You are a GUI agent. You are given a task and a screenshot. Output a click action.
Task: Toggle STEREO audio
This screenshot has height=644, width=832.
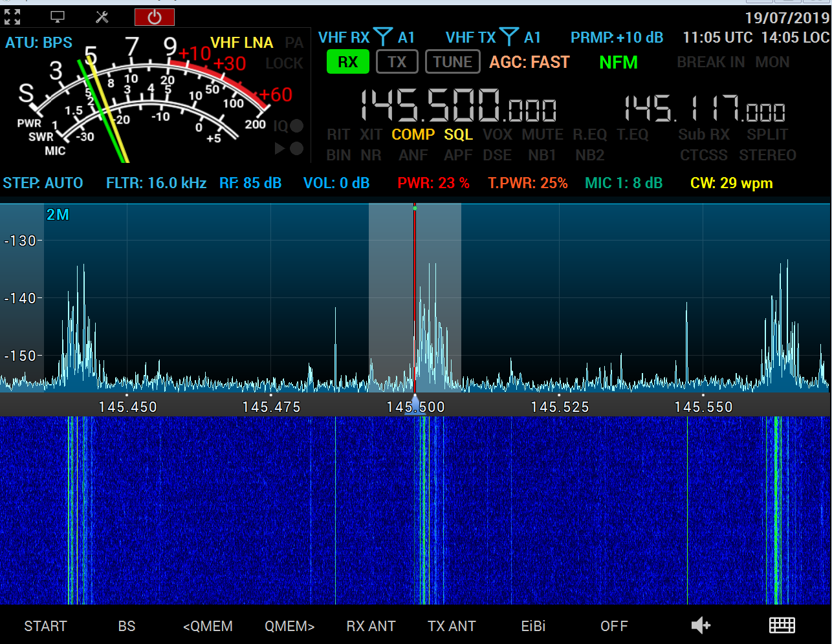(x=768, y=155)
